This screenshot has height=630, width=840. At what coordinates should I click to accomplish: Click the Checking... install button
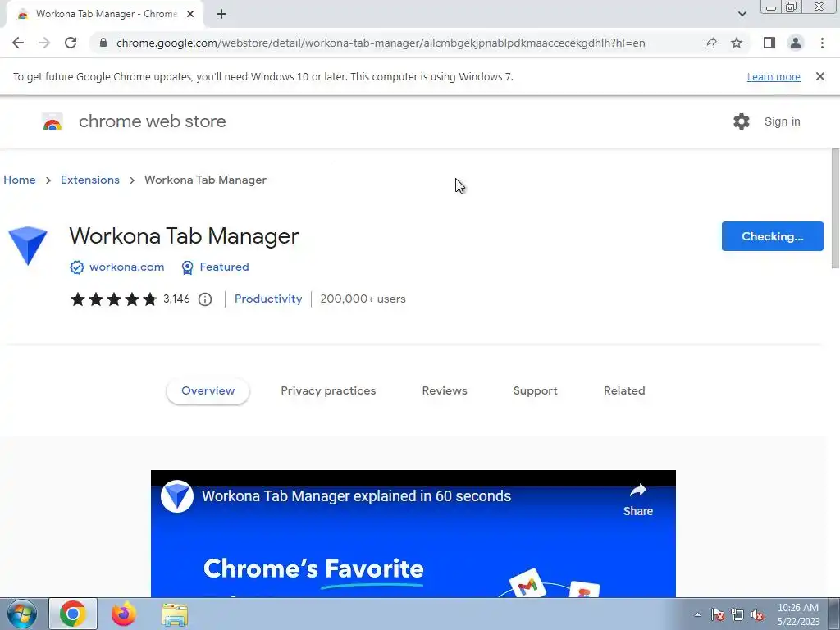773,236
